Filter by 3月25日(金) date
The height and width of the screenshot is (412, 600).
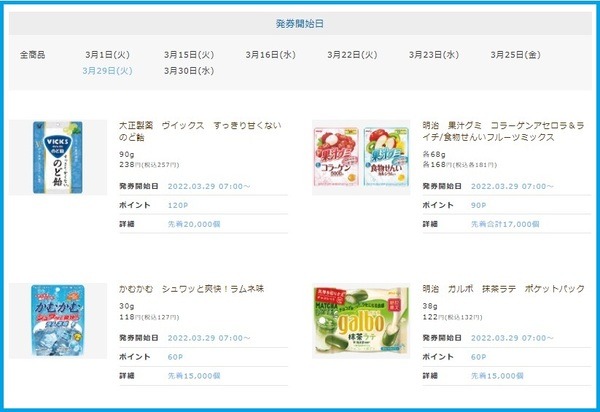(x=515, y=55)
